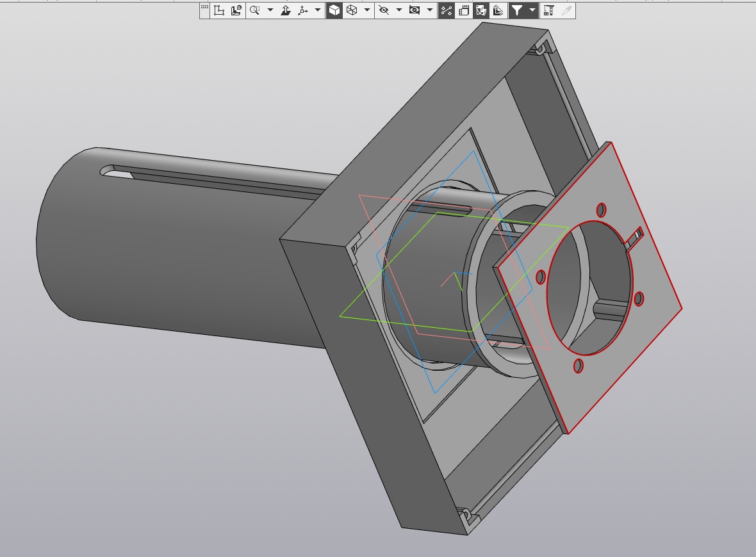Click the normal-to-plane view arrow icon
Viewport: 756px width, 557px height.
coord(286,10)
